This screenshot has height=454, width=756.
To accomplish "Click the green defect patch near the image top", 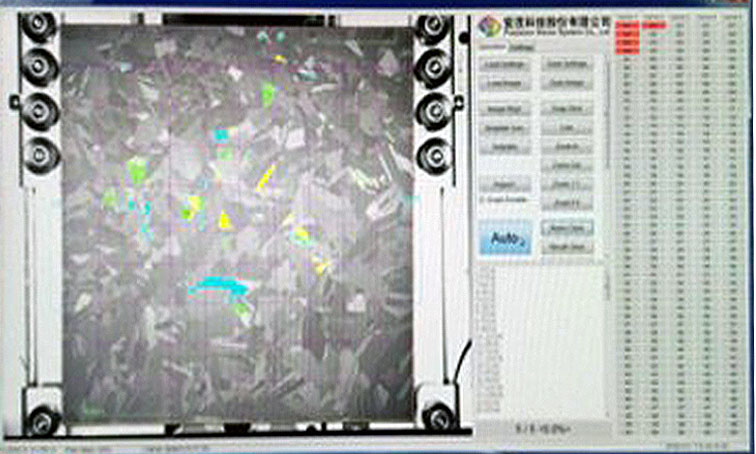I will point(268,94).
